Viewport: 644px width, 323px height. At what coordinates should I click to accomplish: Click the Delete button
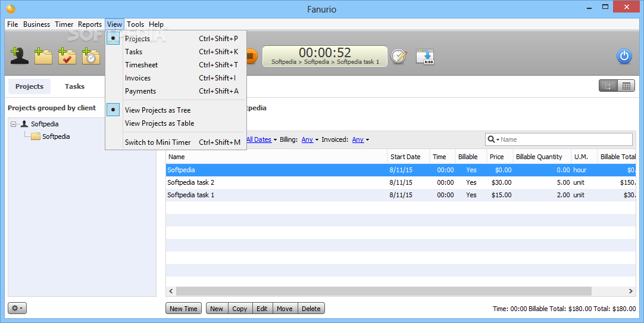tap(311, 309)
